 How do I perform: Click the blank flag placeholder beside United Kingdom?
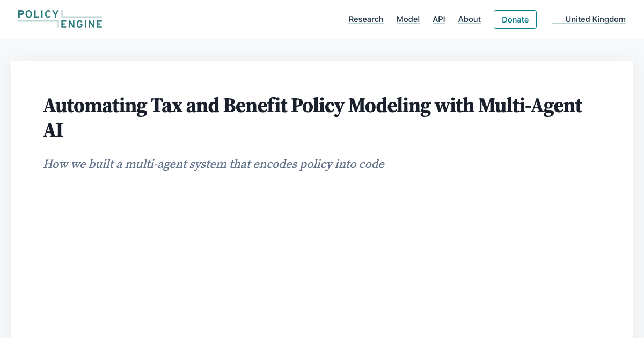point(557,19)
